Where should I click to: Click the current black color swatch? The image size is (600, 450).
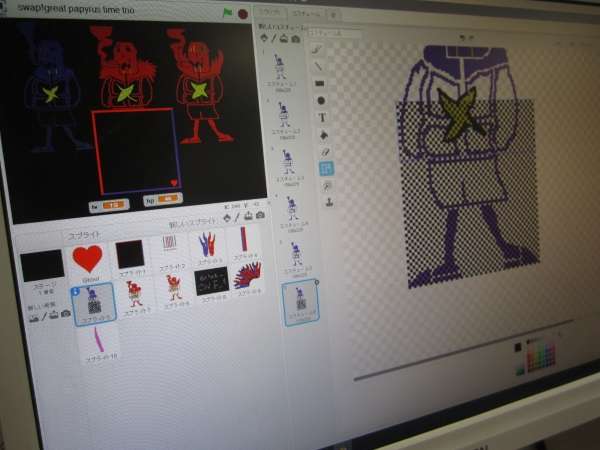[x=518, y=347]
